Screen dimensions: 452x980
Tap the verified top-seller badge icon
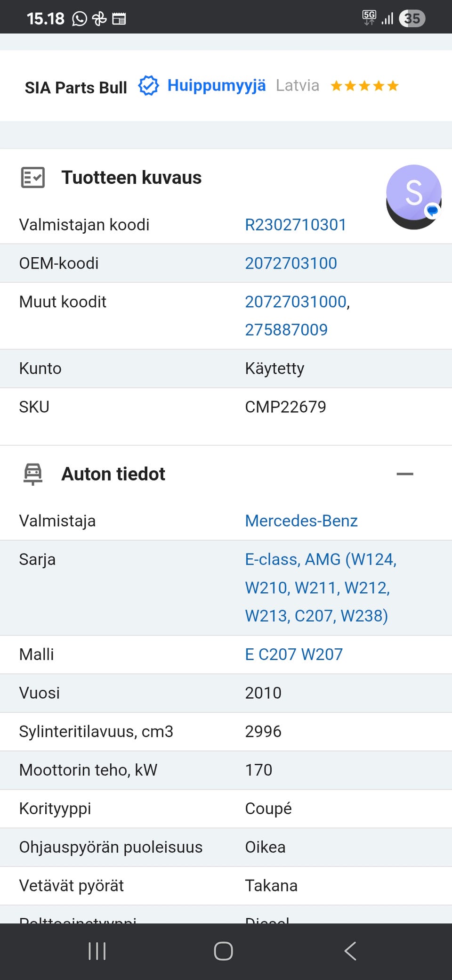148,86
